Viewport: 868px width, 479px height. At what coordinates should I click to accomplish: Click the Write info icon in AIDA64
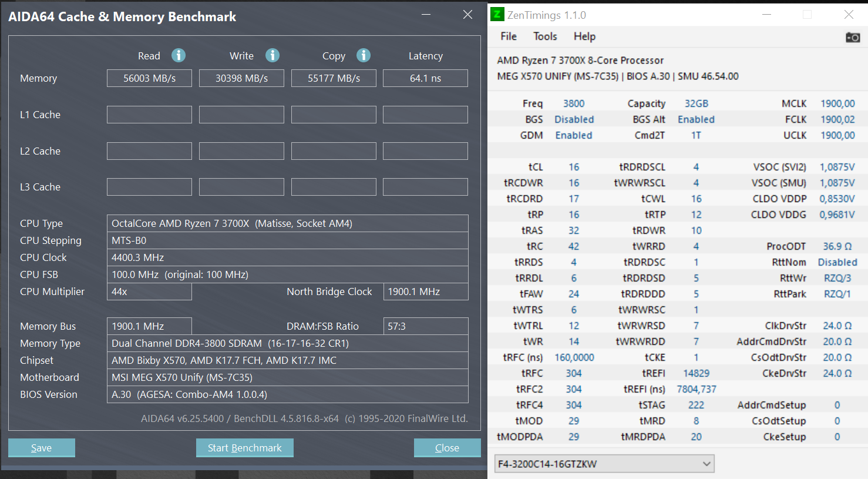(x=272, y=55)
